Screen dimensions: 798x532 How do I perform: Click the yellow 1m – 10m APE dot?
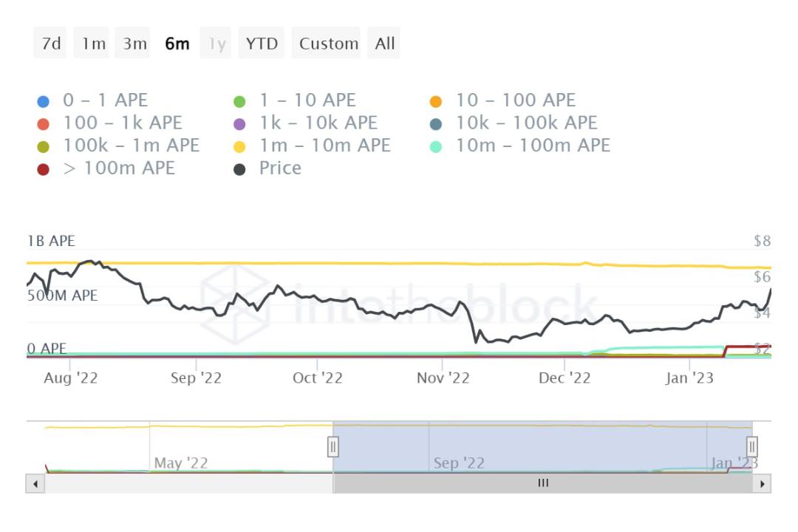point(239,146)
